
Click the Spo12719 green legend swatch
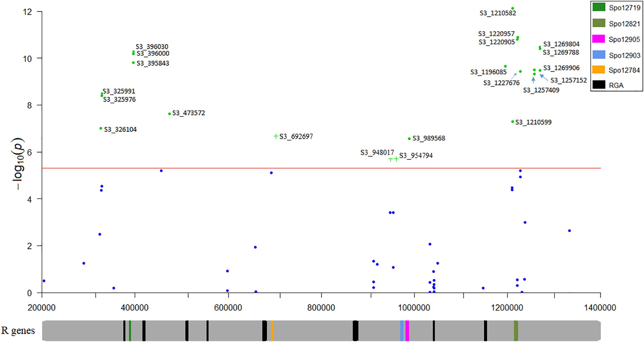pos(599,7)
